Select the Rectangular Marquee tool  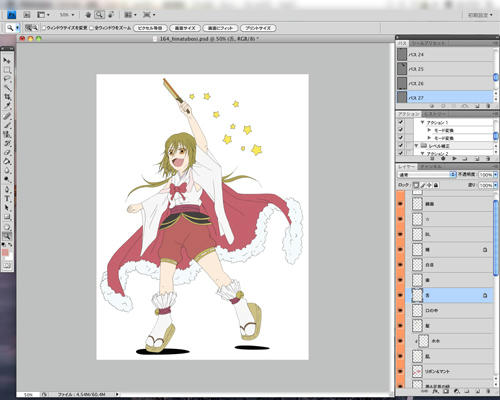[7, 70]
